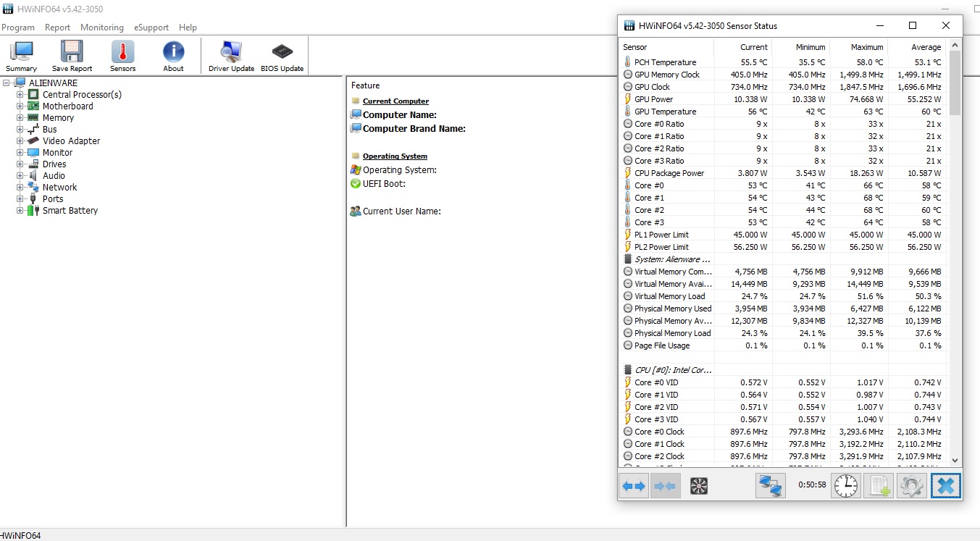
Task: Click the scrollbar down arrow in Sensor Status
Action: pos(954,459)
